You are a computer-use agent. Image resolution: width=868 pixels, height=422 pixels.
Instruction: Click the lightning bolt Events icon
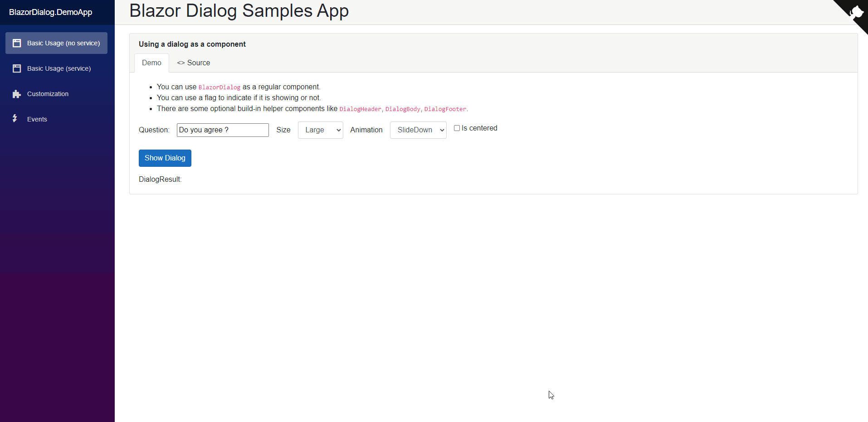(15, 118)
